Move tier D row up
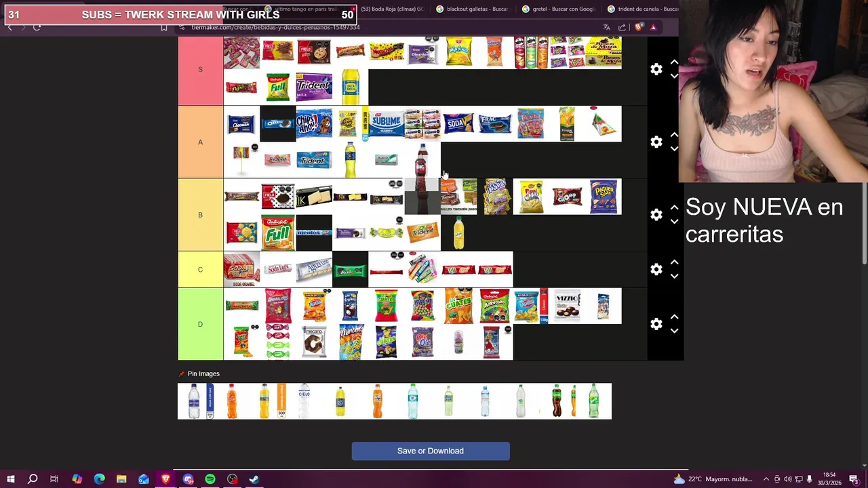This screenshot has width=868, height=488. [674, 317]
